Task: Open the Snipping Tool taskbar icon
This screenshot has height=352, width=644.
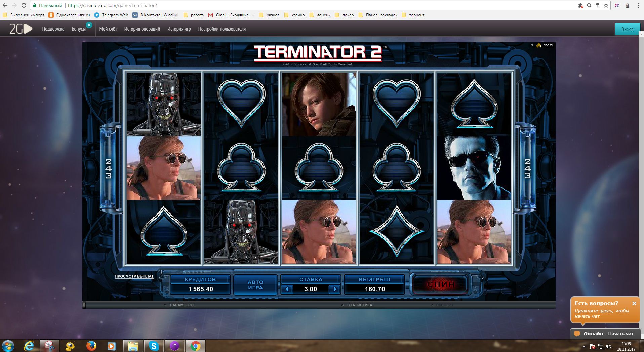Action: (49, 346)
